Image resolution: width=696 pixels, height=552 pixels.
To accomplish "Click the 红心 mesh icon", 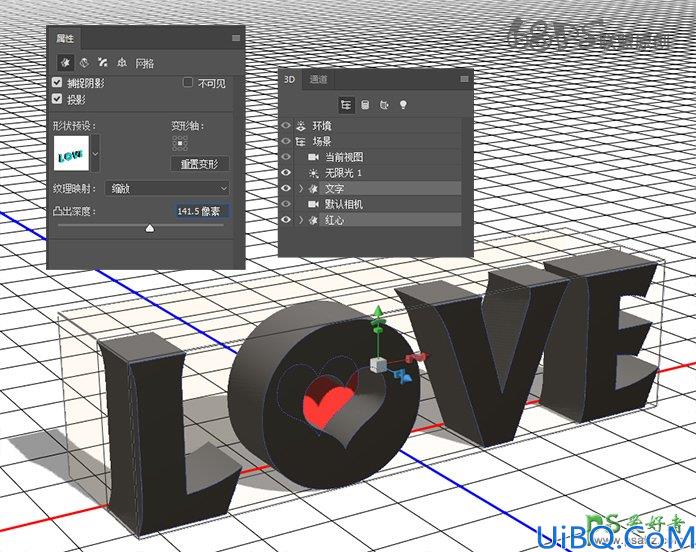I will click(313, 220).
